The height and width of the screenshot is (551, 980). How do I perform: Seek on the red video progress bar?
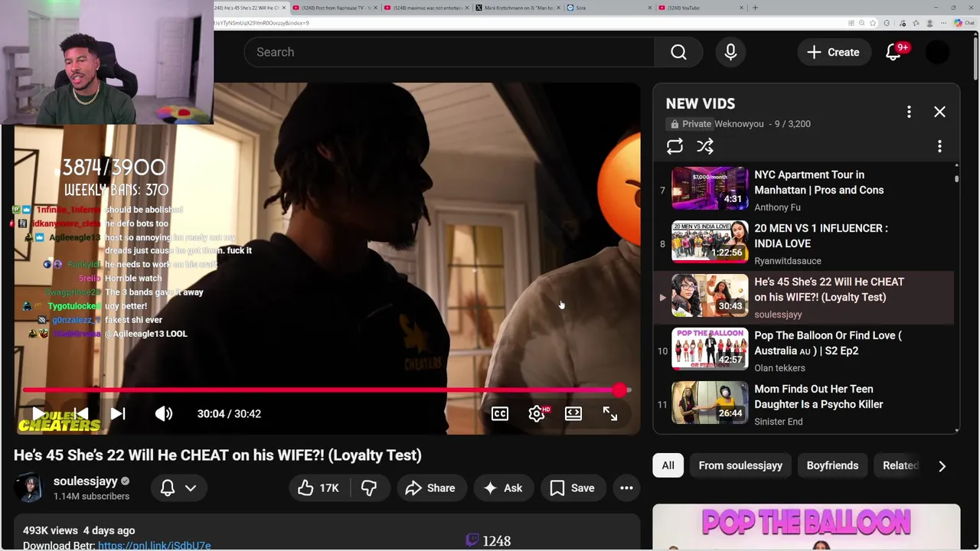(327, 390)
